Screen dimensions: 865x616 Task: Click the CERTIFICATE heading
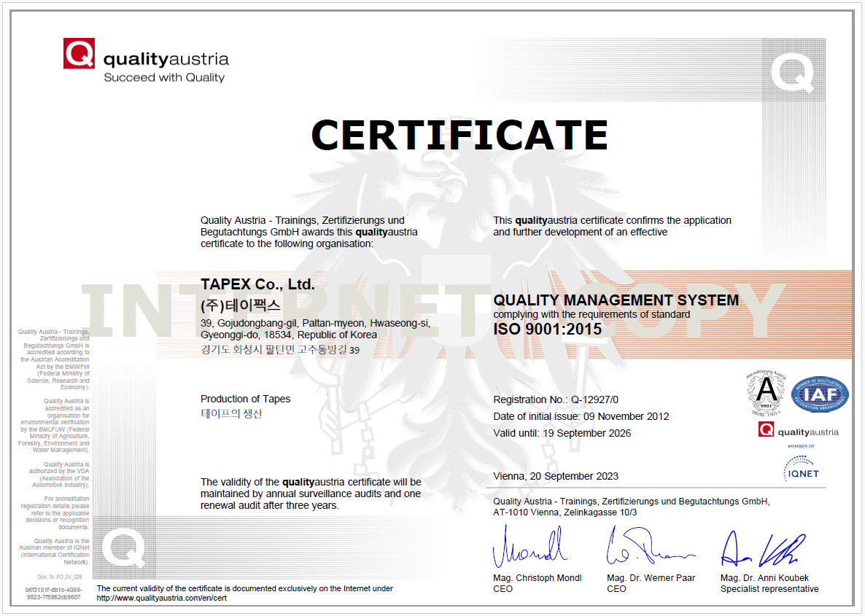pyautogui.click(x=459, y=136)
